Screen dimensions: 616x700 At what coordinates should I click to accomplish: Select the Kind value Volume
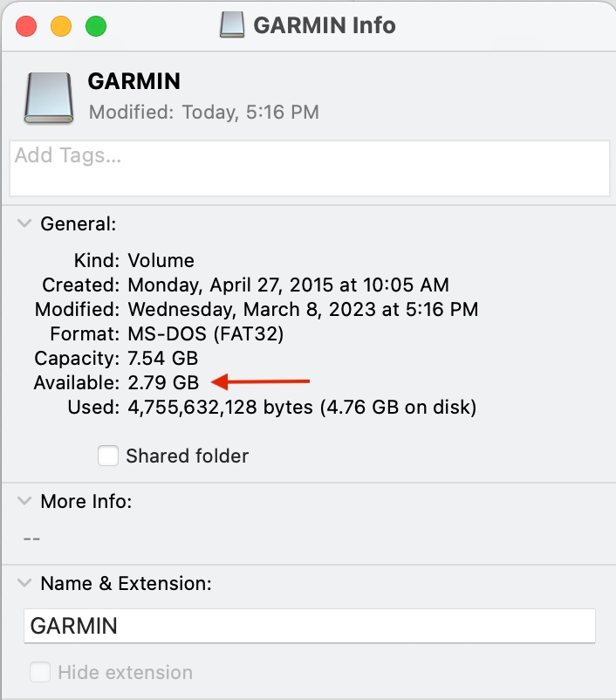(x=161, y=260)
